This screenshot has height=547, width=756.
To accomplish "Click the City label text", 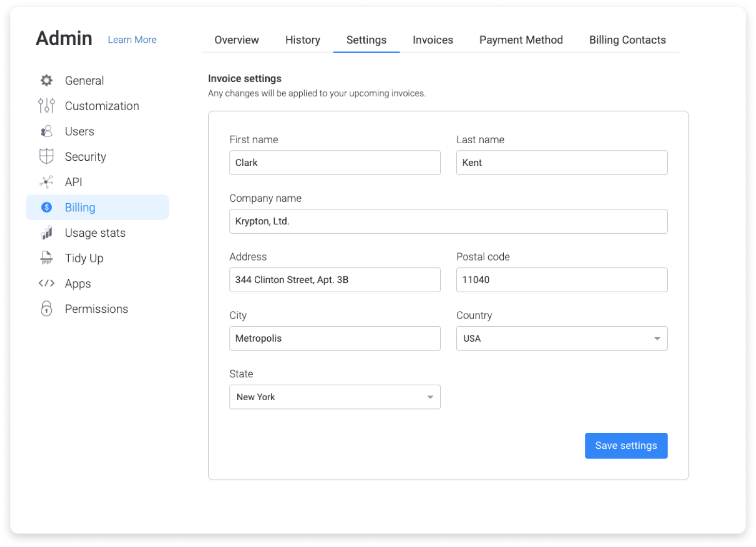I will tap(238, 315).
